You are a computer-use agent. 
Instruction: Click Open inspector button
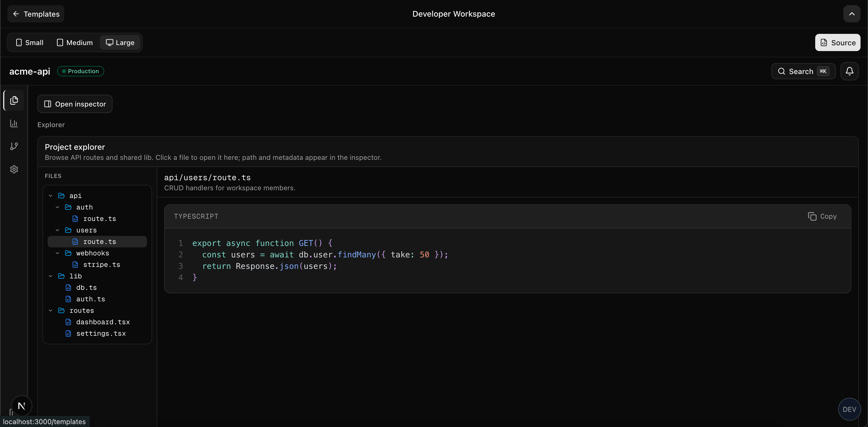[x=75, y=104]
